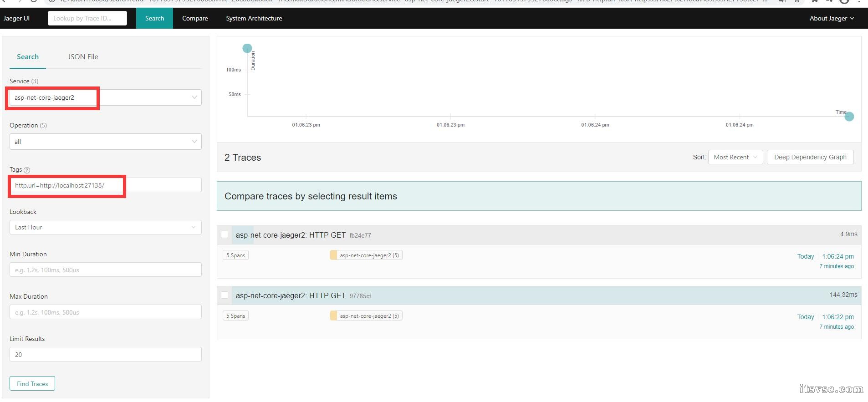Open the Sort dropdown set to Most Recent
Image resolution: width=868 pixels, height=402 pixels.
(735, 157)
